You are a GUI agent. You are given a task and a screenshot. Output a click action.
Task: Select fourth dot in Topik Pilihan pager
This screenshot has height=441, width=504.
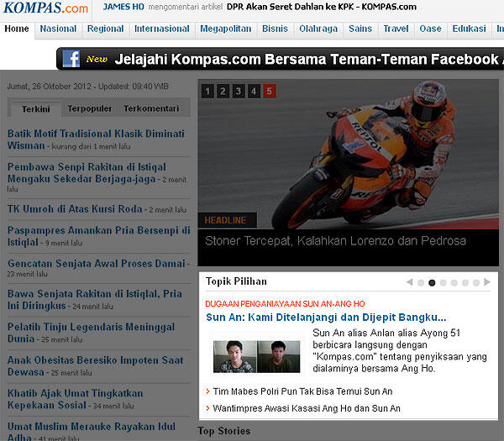pyautogui.click(x=454, y=283)
